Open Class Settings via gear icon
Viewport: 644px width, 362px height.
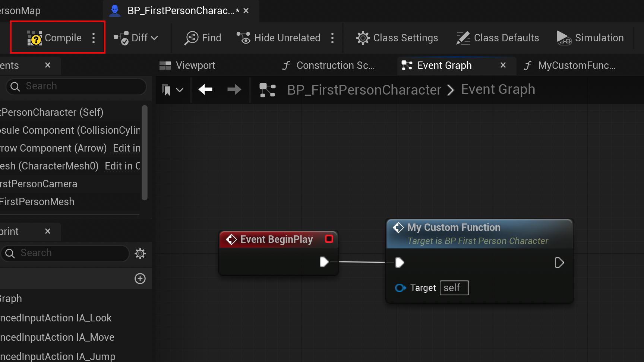point(362,38)
